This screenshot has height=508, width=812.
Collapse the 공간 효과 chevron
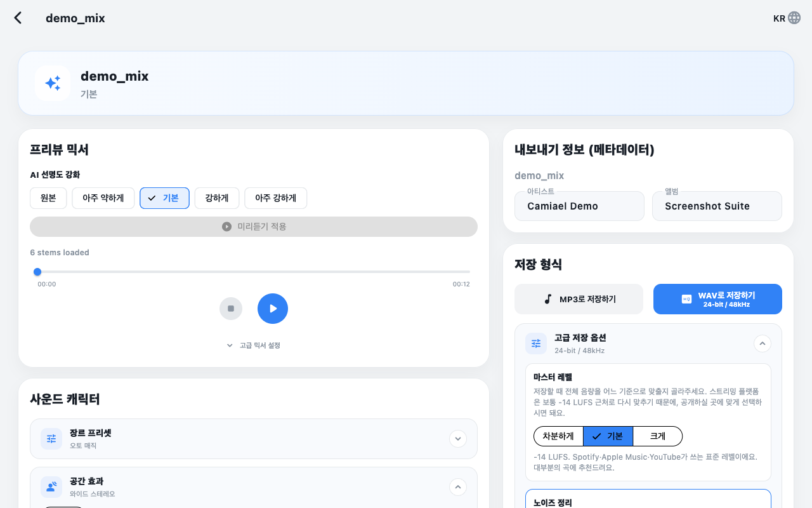pyautogui.click(x=458, y=487)
